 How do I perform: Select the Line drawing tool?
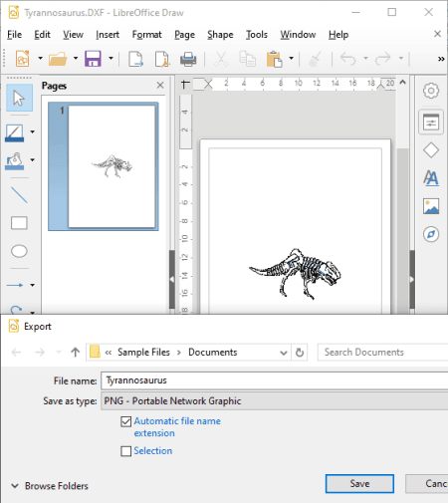19,195
